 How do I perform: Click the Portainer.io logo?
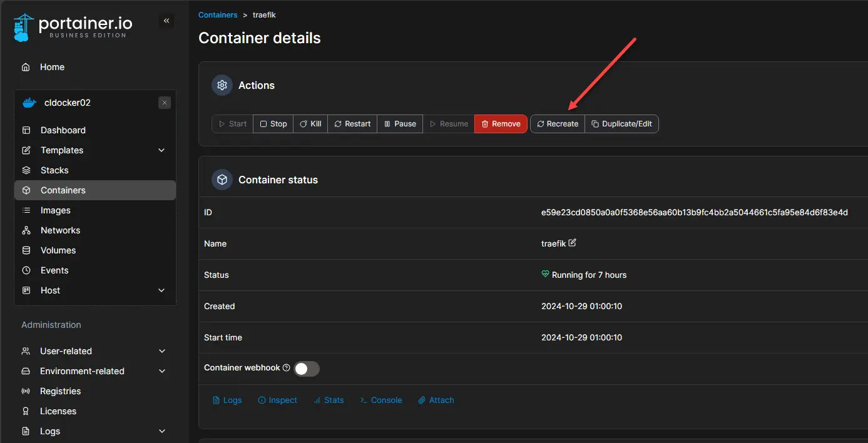point(73,27)
